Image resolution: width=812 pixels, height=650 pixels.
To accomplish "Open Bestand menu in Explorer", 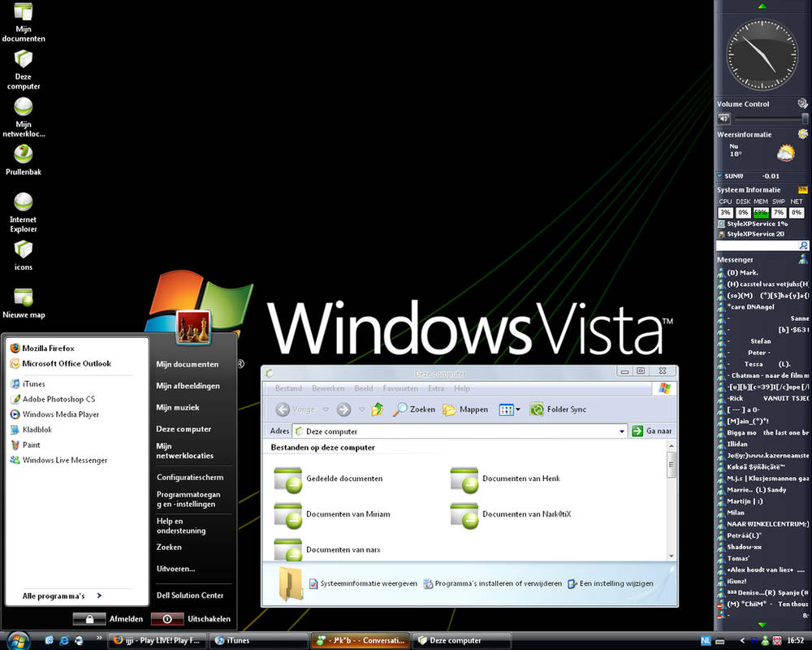I will (x=288, y=388).
